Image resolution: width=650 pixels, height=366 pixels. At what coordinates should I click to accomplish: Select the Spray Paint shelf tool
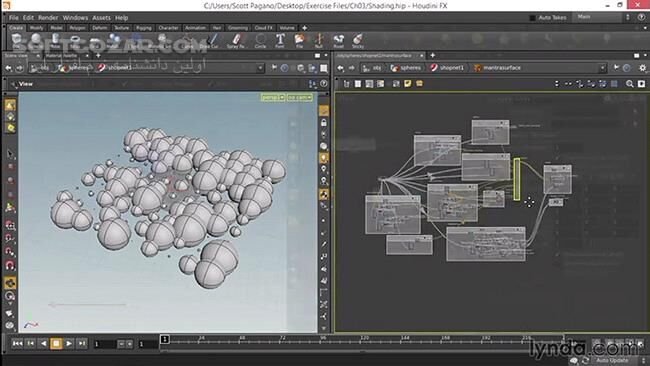click(236, 41)
